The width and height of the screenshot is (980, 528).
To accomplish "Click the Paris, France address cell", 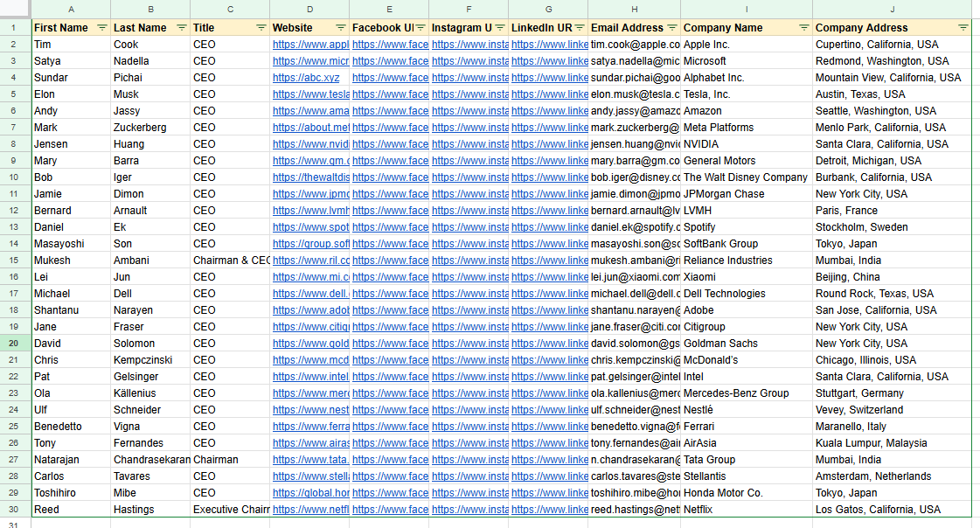I will (892, 211).
